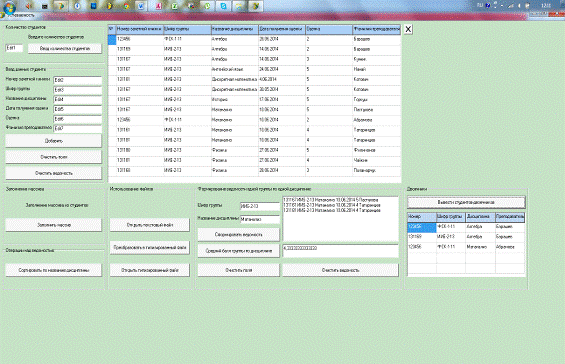Focus the Edit2 record book number field

77,80
